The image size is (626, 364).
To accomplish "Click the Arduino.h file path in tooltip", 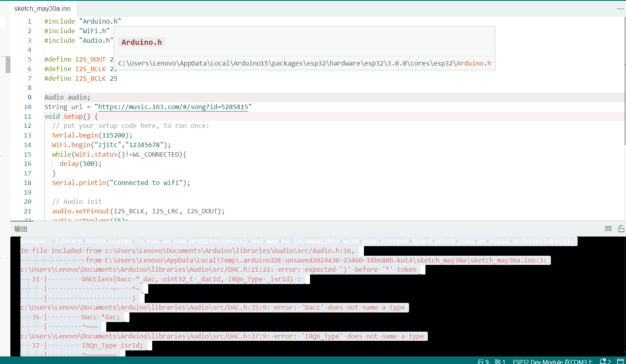I will click(304, 63).
